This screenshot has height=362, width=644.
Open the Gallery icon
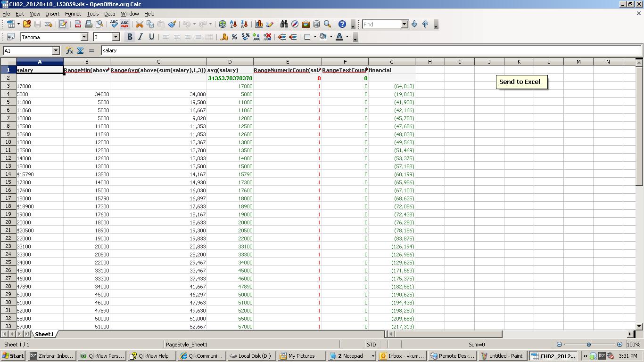point(305,24)
